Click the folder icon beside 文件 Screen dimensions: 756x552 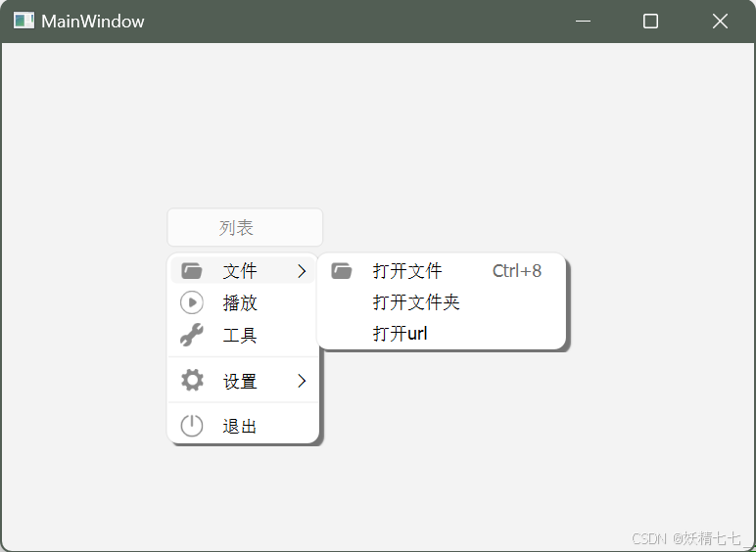[191, 271]
